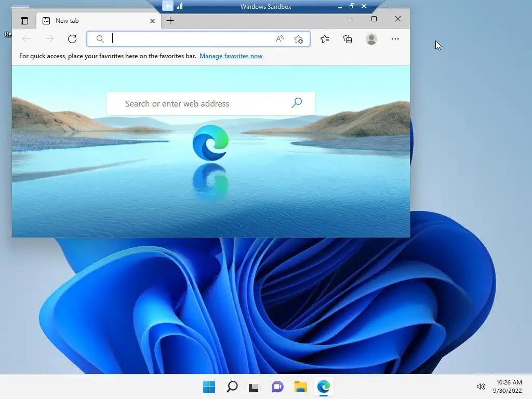The image size is (532, 399).
Task: Close the Edge browser window
Action: click(x=398, y=19)
